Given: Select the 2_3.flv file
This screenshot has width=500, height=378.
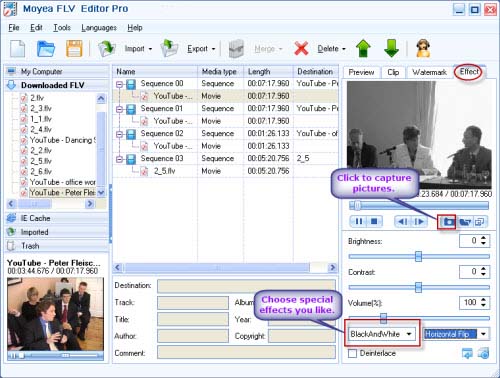Looking at the screenshot, I should [x=41, y=108].
